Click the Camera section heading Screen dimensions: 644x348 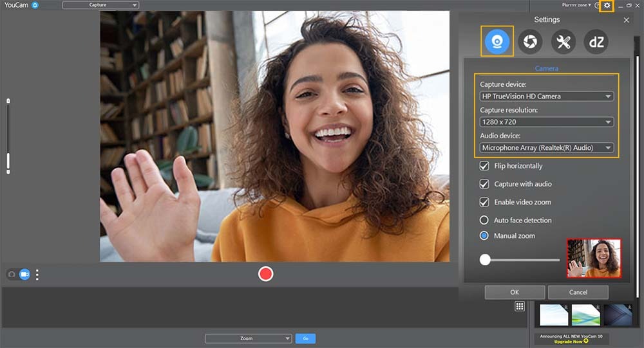[547, 69]
